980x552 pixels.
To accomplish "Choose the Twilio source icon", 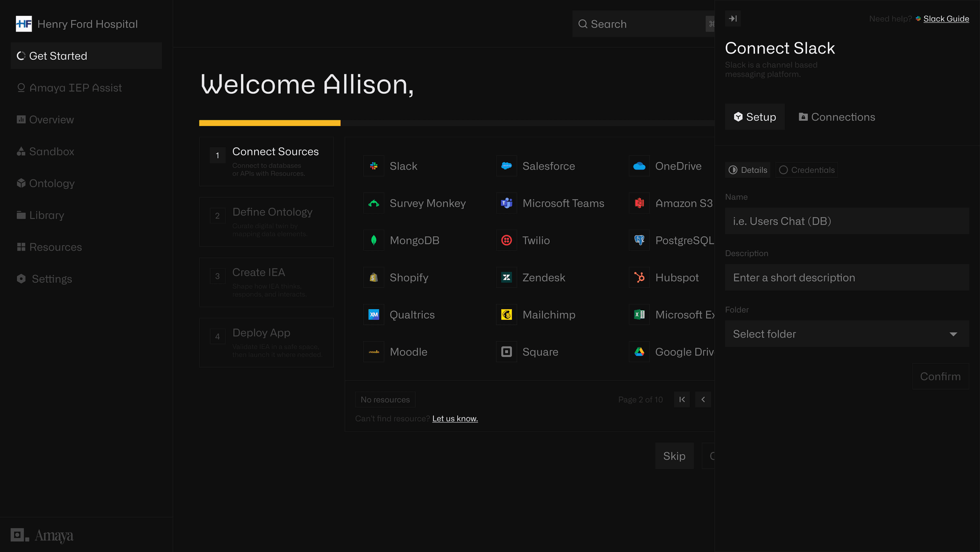I will pos(506,240).
